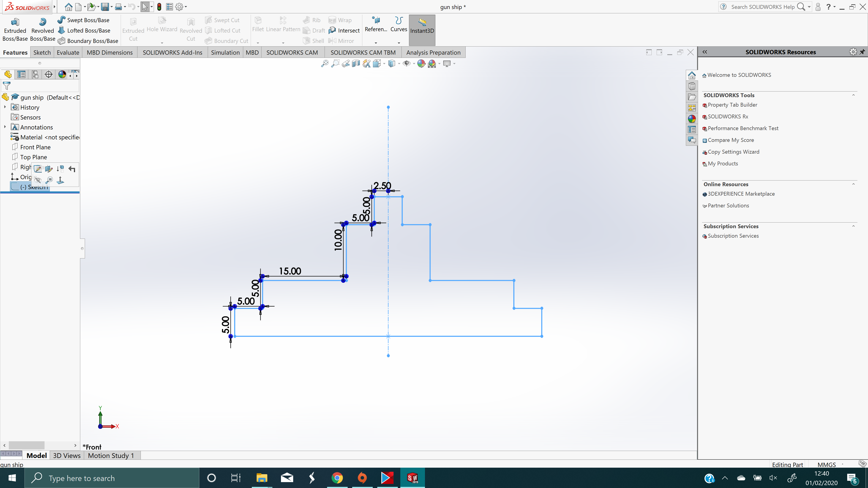Click Edit Sketch in context toolbar
This screenshot has width=868, height=488.
pos(38,169)
